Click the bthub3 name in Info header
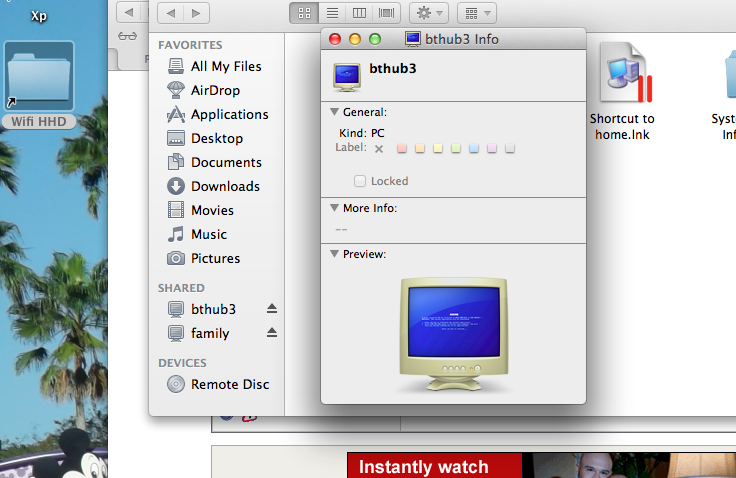Screen dimensions: 736x478 pyautogui.click(x=392, y=69)
